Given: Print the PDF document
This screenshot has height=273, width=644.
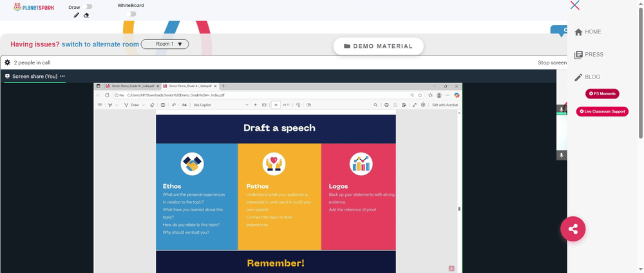Looking at the screenshot, I should (386, 105).
